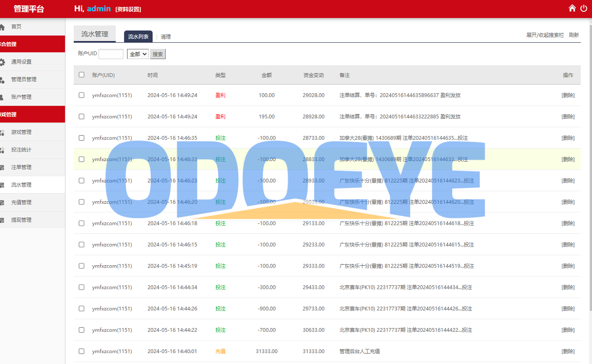Open the 全部 type dropdown

click(138, 54)
